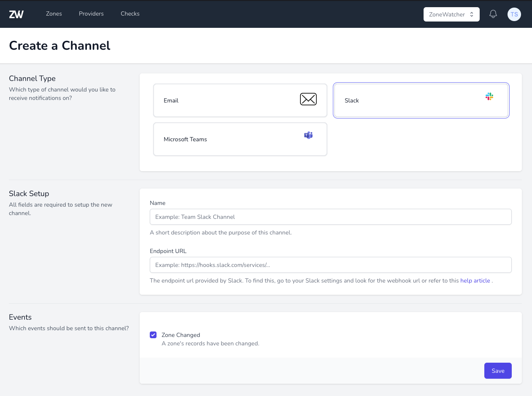
Task: Click the Microsoft Teams logo icon
Action: [x=308, y=135]
